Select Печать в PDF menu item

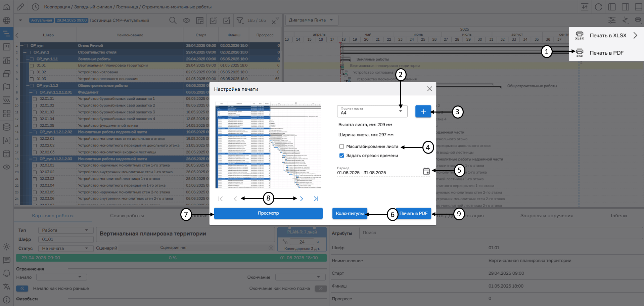[x=606, y=53]
